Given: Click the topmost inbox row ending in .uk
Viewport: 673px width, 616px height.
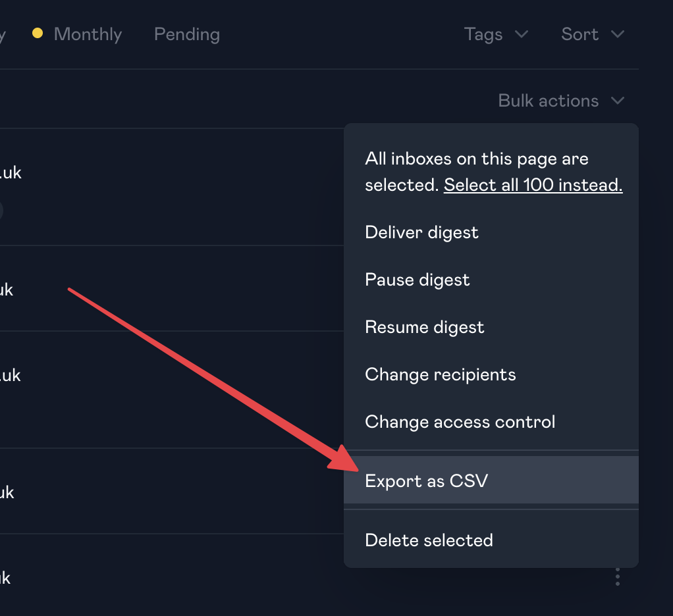Looking at the screenshot, I should (x=11, y=173).
